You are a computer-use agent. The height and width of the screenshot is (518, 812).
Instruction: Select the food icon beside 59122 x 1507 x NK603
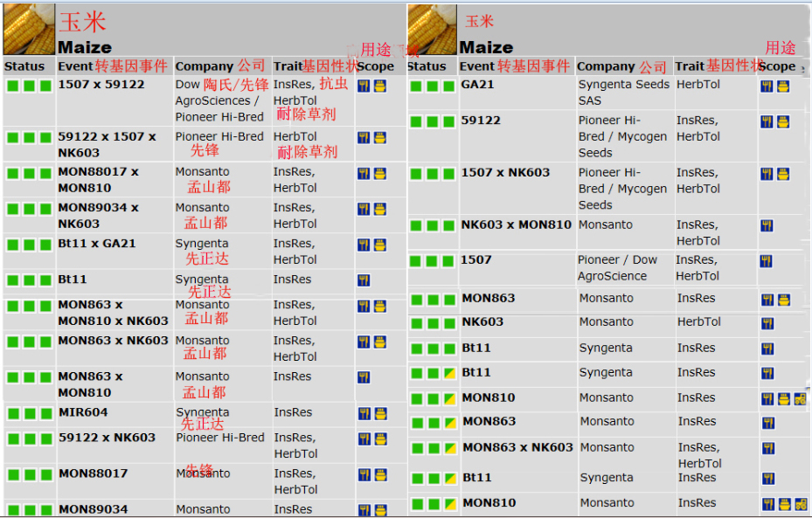[x=364, y=138]
